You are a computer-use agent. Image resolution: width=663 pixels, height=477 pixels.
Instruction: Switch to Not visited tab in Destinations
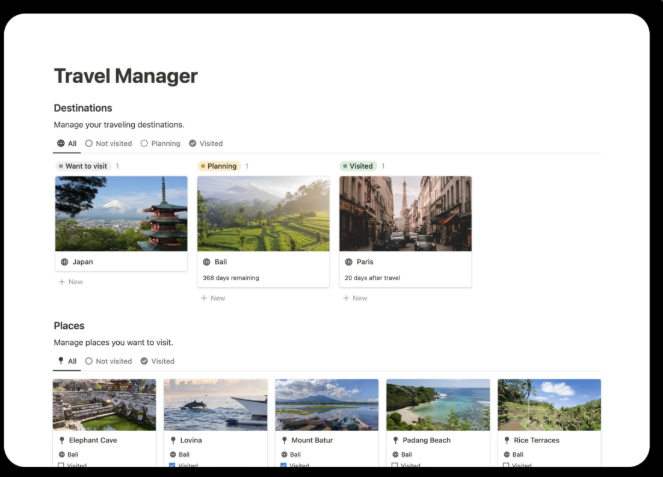pos(109,143)
